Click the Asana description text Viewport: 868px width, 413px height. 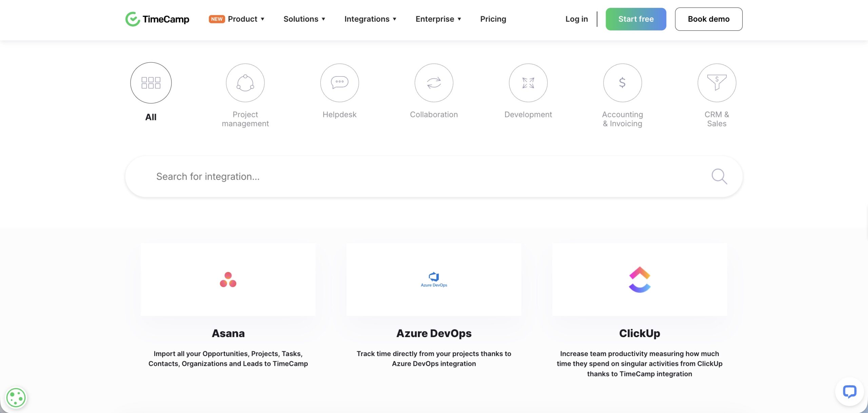[228, 358]
